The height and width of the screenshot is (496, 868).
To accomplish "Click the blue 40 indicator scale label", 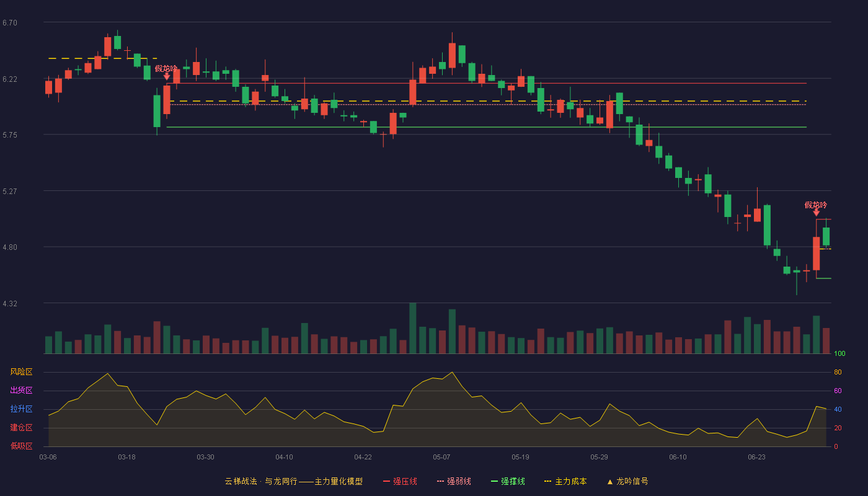I will [838, 409].
